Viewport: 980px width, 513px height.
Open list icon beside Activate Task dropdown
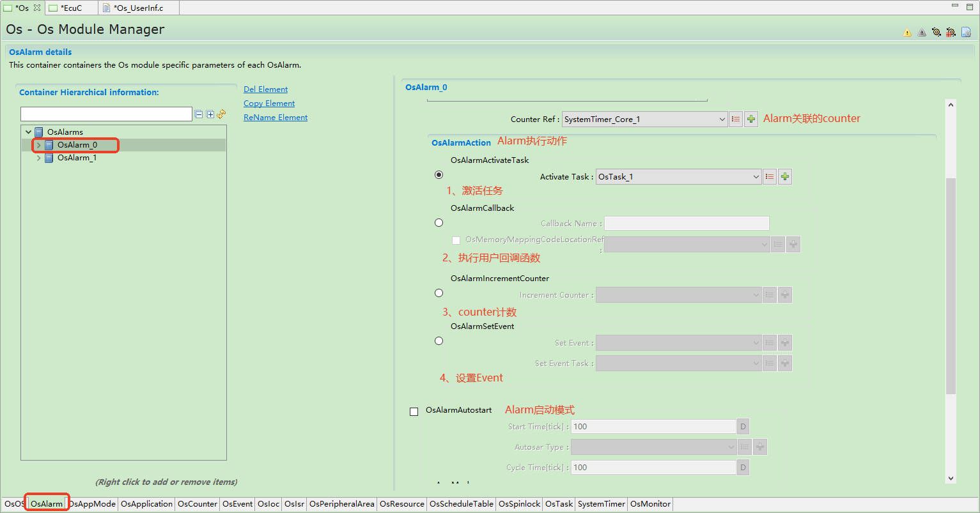click(x=770, y=177)
